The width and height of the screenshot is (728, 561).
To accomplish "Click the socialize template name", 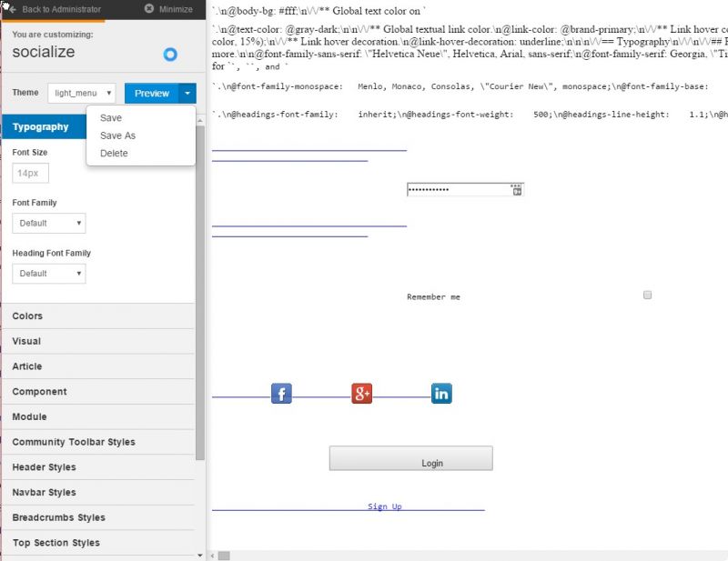I will point(43,52).
